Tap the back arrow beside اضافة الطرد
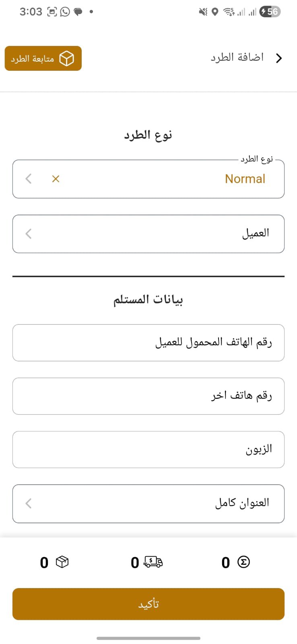The image size is (297, 644). [x=279, y=58]
